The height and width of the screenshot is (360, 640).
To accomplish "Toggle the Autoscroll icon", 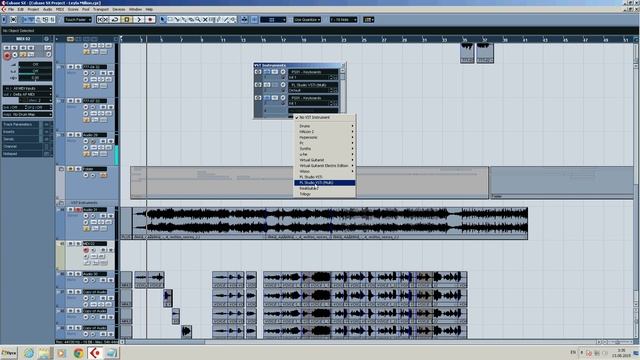I will point(244,20).
